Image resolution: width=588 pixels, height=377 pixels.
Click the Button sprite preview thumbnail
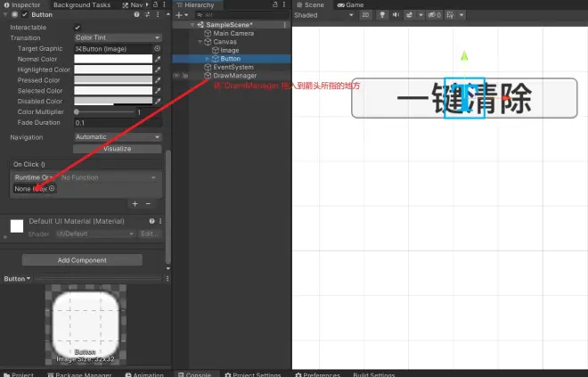(86, 324)
